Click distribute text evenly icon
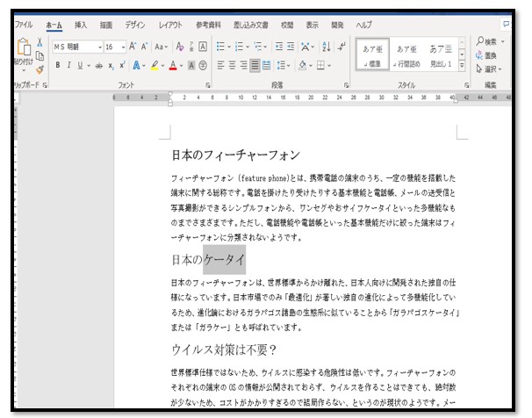The height and width of the screenshot is (418, 532). point(267,65)
